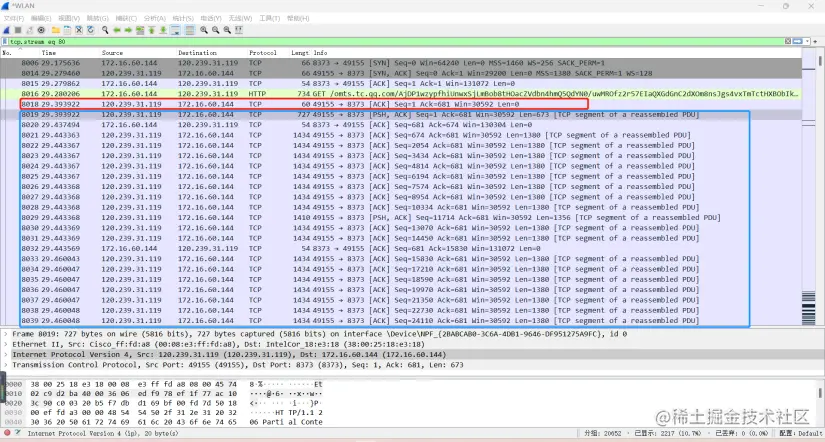Viewport: 825px width, 442px height.
Task: Open the 工具(T) Tools menu
Action: pyautogui.click(x=269, y=18)
